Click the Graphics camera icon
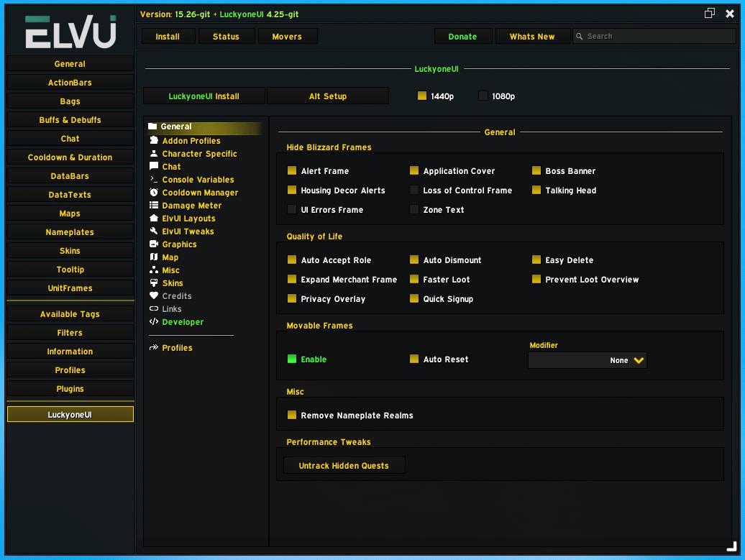Image resolution: width=745 pixels, height=560 pixels. click(154, 244)
